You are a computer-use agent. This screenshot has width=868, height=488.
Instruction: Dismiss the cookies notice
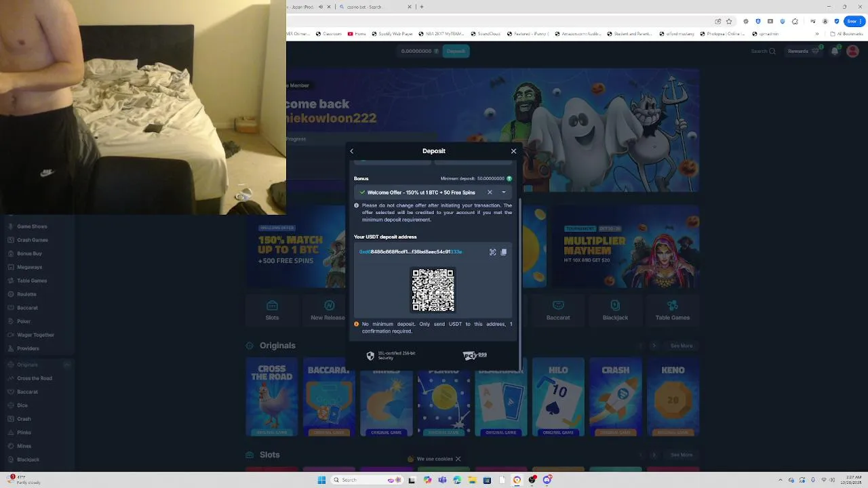[458, 459]
